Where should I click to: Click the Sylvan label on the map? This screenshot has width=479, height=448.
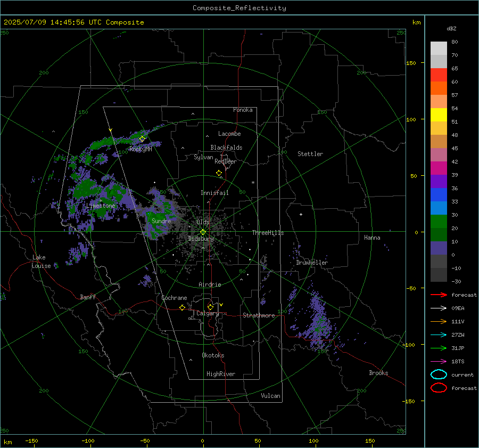pos(203,157)
